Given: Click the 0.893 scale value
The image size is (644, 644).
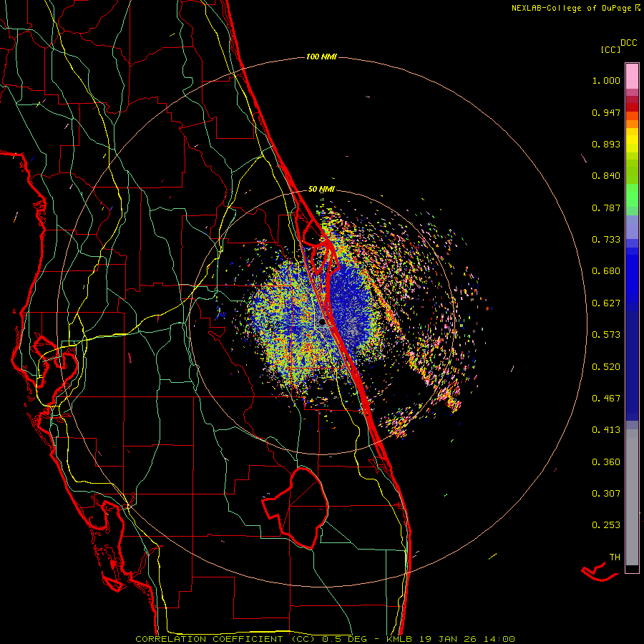Looking at the screenshot, I should [606, 144].
